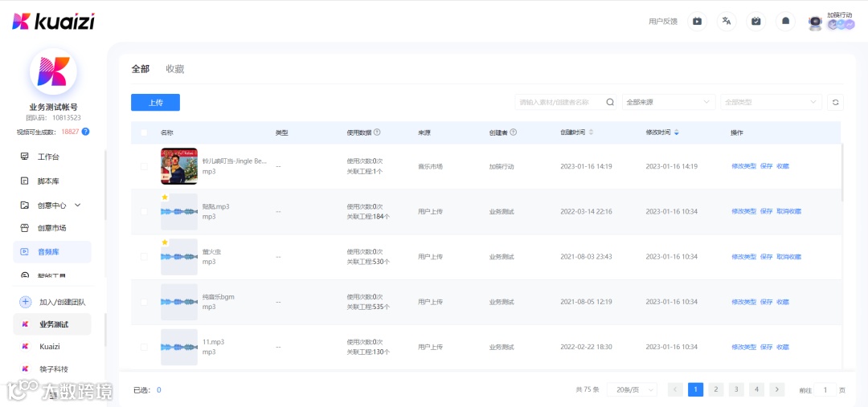Go to page 2 in pagination
Screen dimensions: 868x407
point(716,389)
